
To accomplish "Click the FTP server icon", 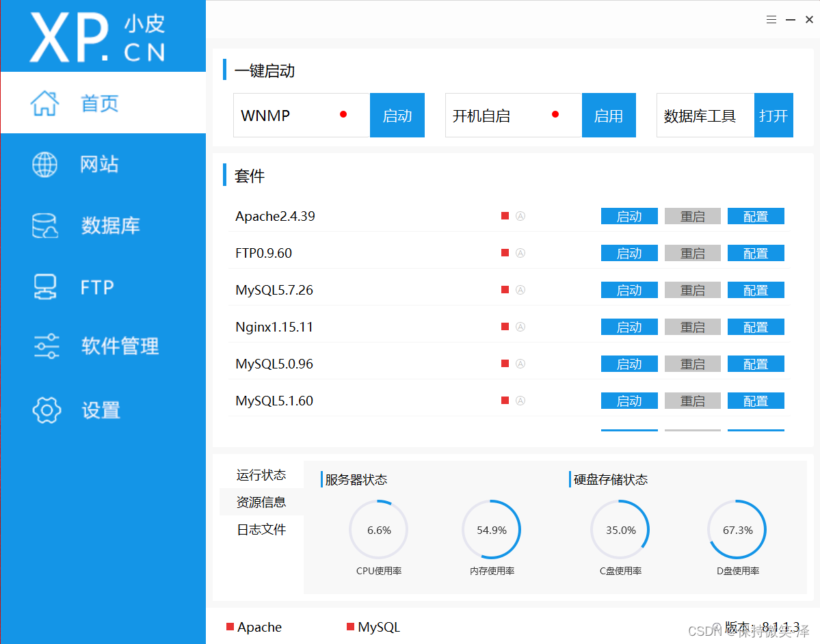I will coord(45,287).
